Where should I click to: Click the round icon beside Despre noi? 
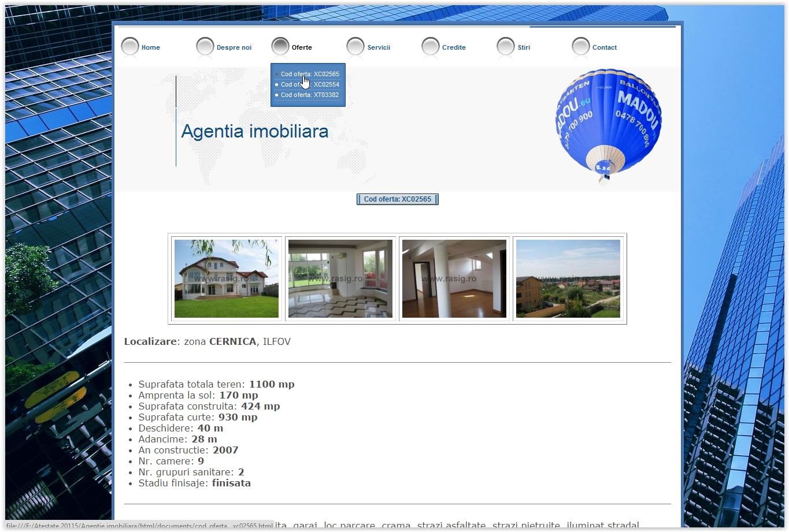point(205,47)
